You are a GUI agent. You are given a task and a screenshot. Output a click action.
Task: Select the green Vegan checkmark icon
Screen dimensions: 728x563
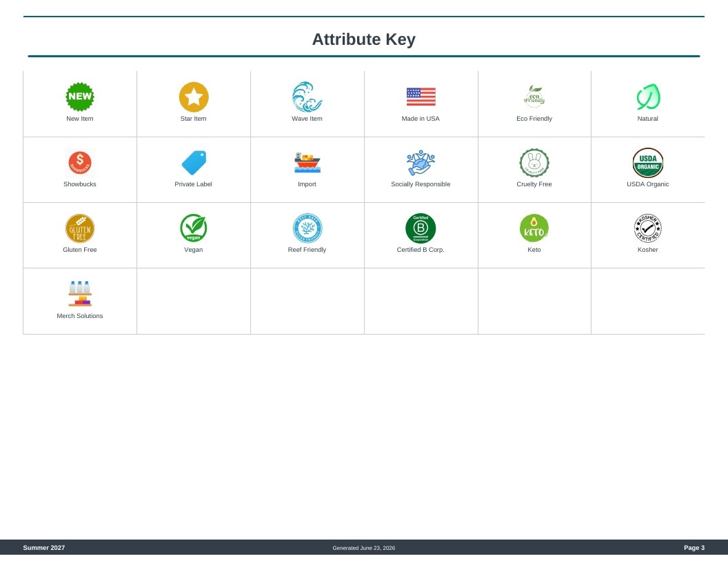point(194,228)
